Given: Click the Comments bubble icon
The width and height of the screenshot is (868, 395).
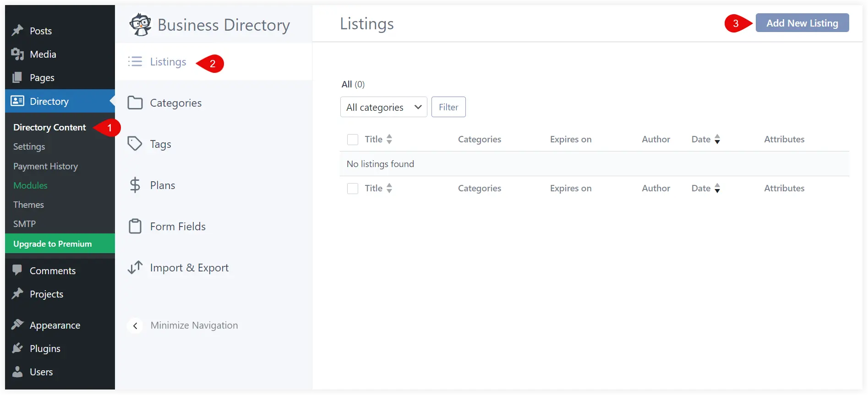Looking at the screenshot, I should pos(17,270).
